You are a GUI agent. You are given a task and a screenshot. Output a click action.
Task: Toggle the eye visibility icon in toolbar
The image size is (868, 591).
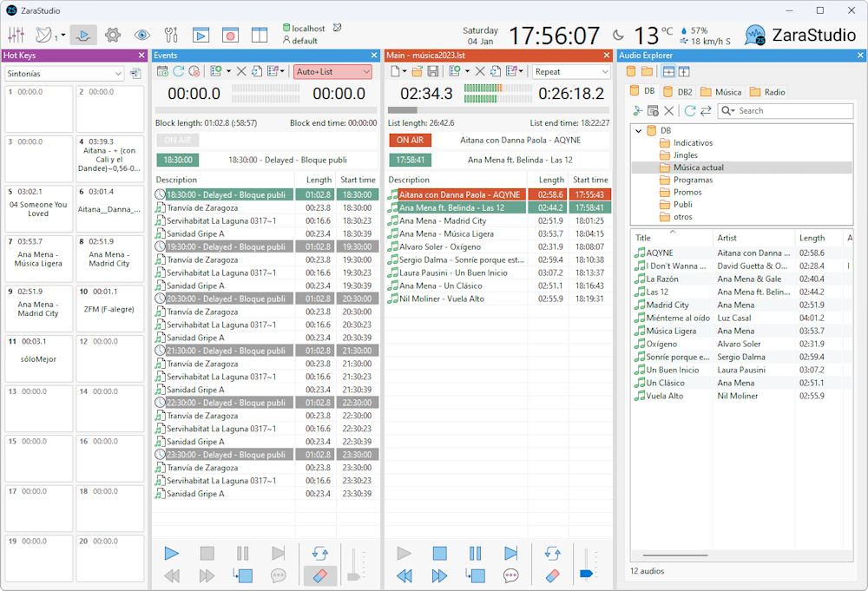[141, 36]
